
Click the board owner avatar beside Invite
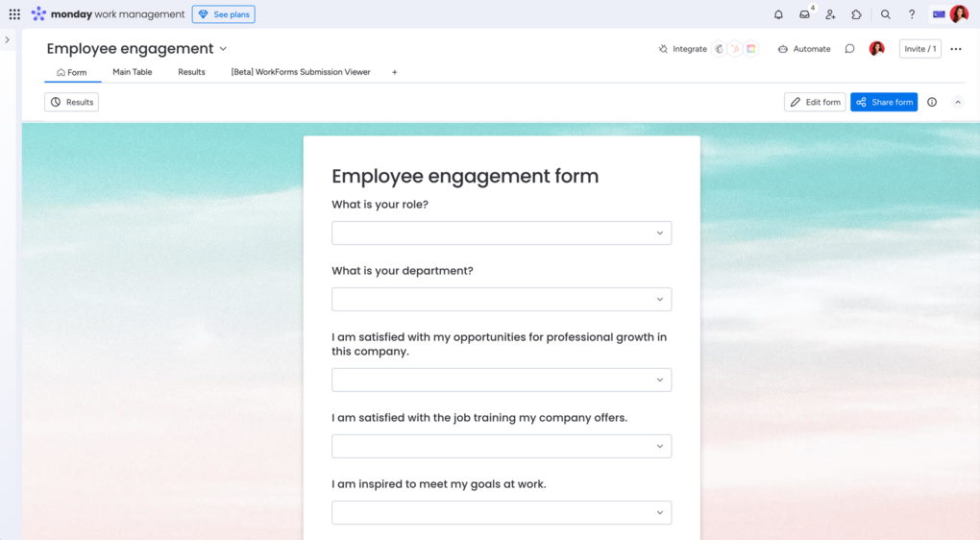(877, 49)
